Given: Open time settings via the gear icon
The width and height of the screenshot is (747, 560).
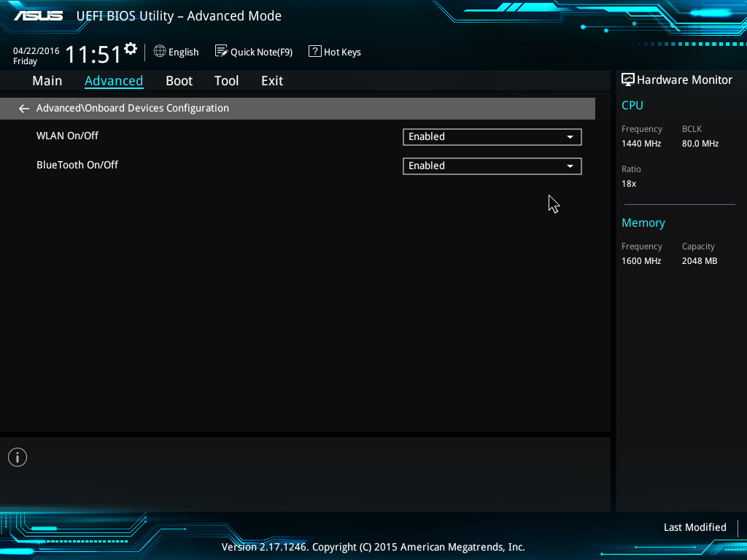Looking at the screenshot, I should click(x=131, y=49).
